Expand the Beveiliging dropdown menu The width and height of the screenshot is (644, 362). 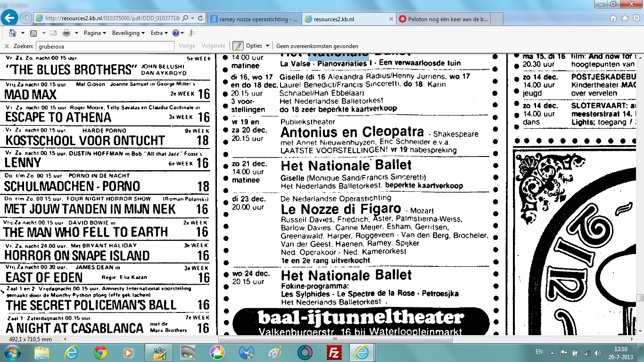point(128,33)
